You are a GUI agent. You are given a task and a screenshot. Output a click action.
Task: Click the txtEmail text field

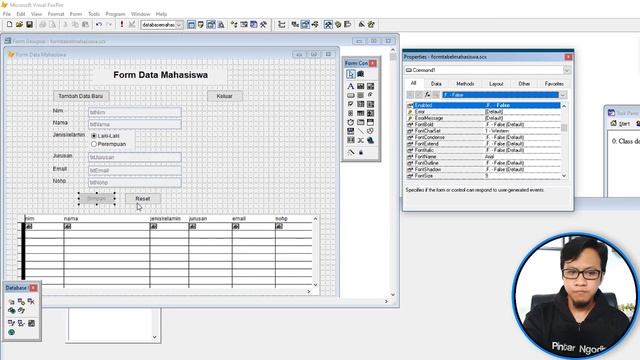(135, 170)
